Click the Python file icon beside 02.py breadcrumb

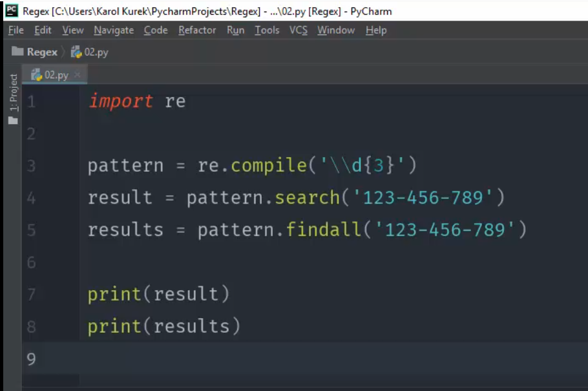[76, 52]
